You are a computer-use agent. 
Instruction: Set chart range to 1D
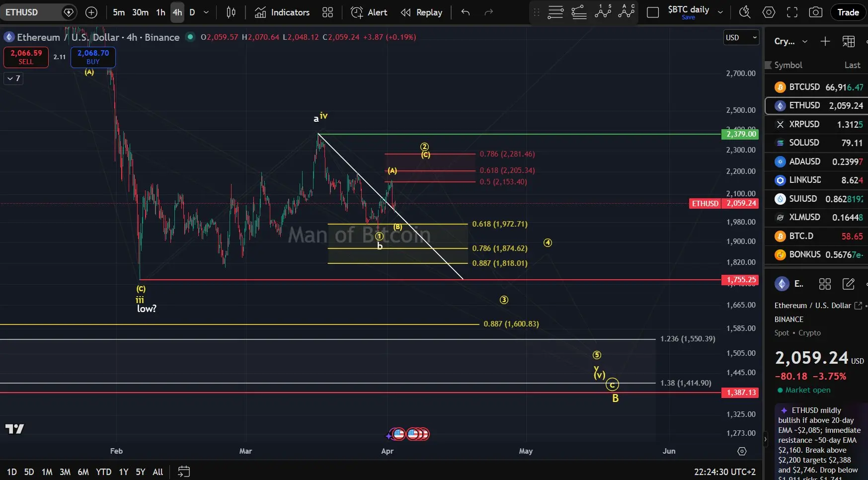pos(12,472)
